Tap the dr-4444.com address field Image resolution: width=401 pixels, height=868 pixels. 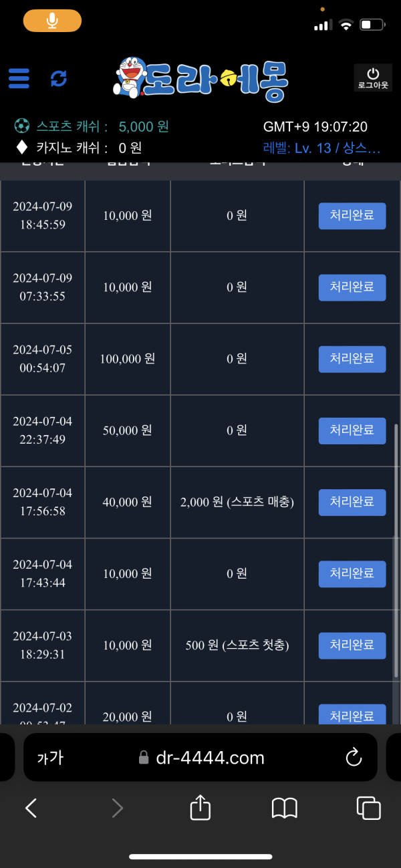point(200,757)
